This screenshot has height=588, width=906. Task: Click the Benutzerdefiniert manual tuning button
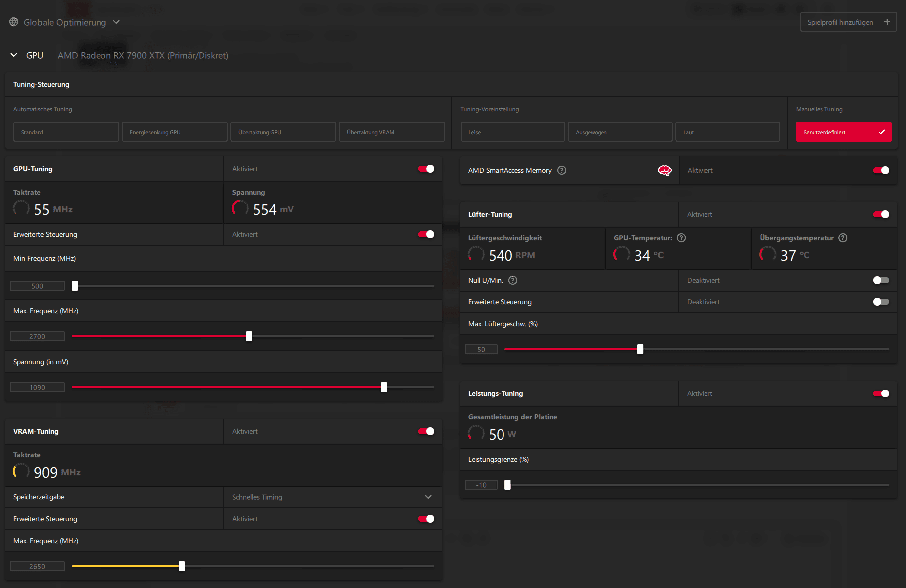[x=843, y=132]
